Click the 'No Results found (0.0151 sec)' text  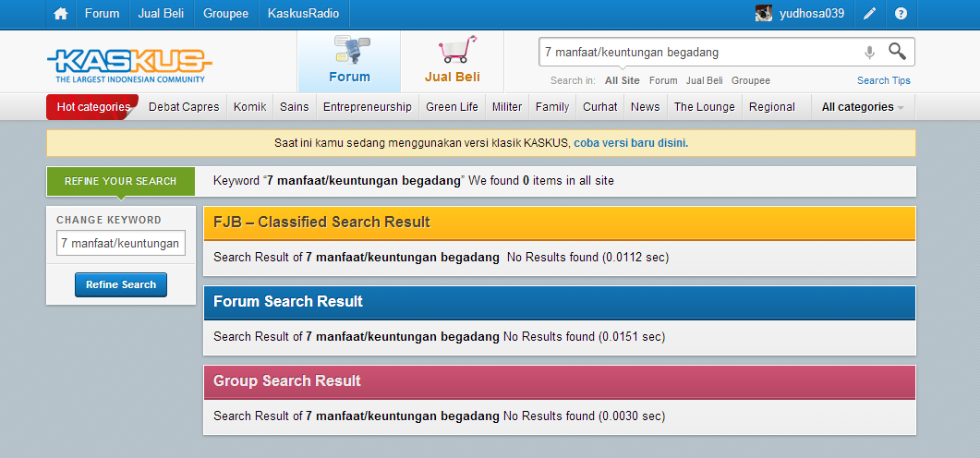[584, 337]
